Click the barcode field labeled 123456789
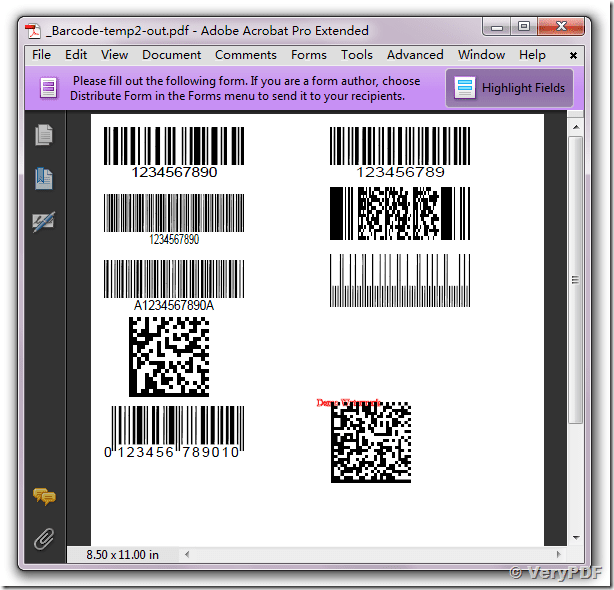Image resolution: width=614 pixels, height=590 pixels. click(400, 152)
